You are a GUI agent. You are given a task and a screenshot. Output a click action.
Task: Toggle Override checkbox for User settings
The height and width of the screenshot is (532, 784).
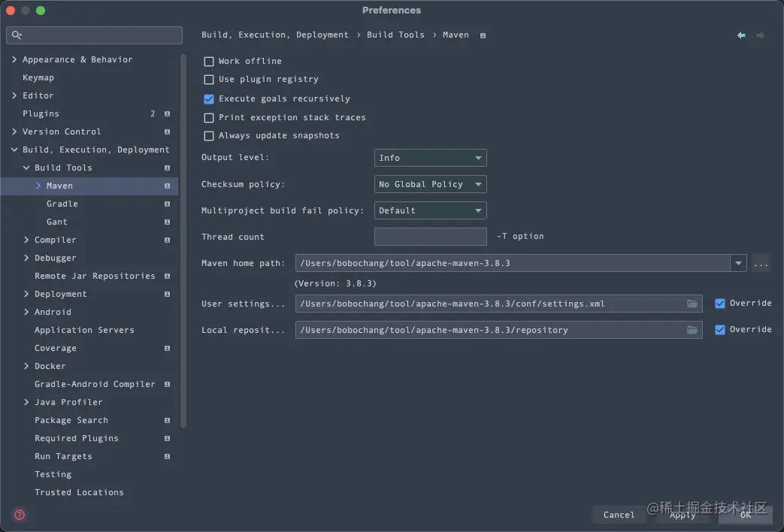tap(720, 303)
